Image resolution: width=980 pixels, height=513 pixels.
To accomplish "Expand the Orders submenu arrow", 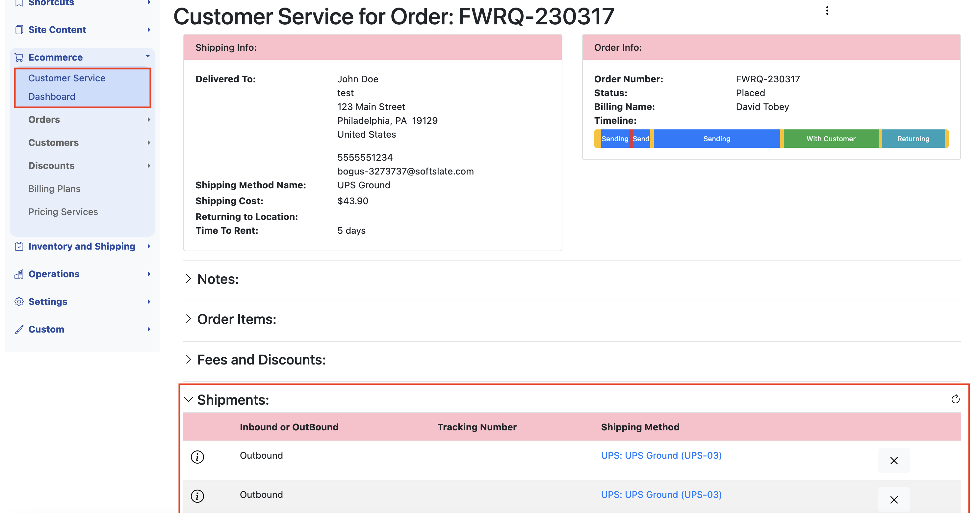I will (149, 120).
